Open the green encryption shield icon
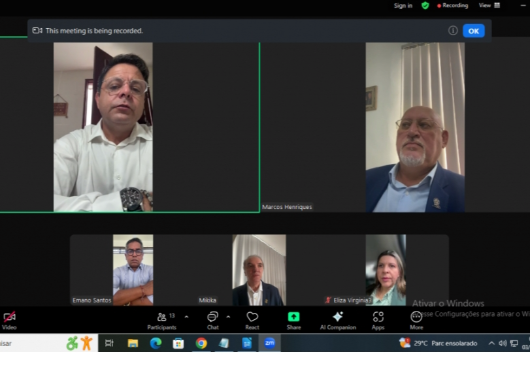This screenshot has height=367, width=530. click(425, 5)
